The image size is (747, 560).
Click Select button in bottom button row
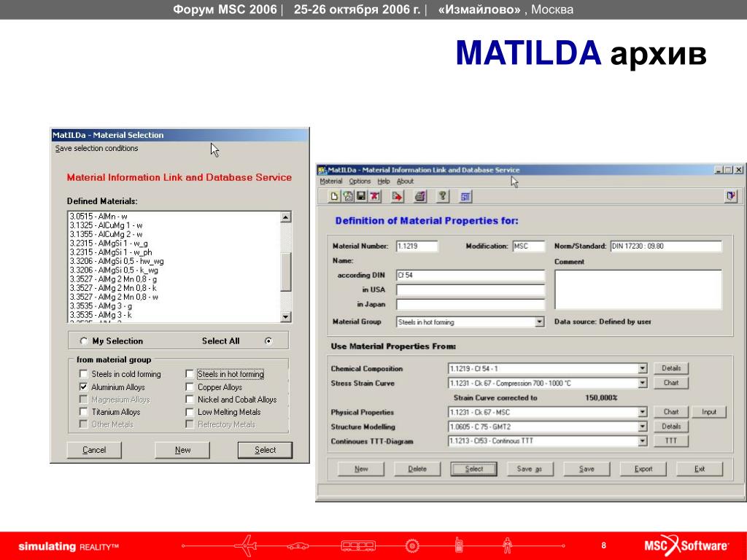click(x=474, y=469)
